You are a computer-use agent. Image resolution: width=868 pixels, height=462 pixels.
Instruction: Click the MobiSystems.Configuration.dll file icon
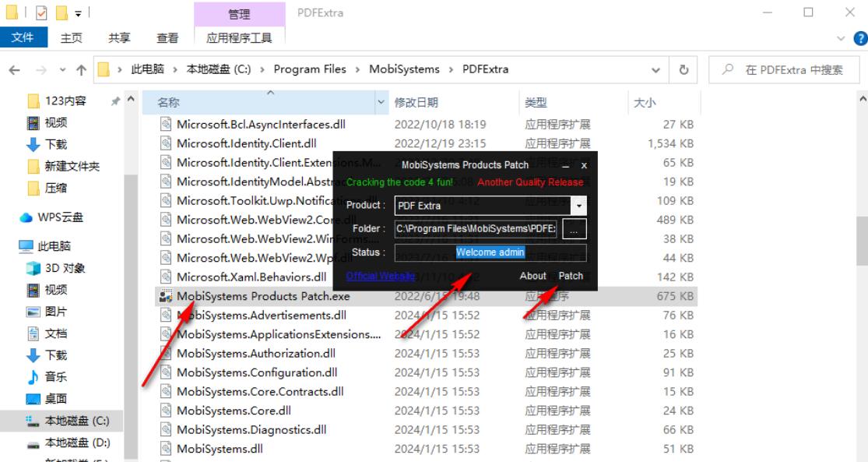[166, 373]
